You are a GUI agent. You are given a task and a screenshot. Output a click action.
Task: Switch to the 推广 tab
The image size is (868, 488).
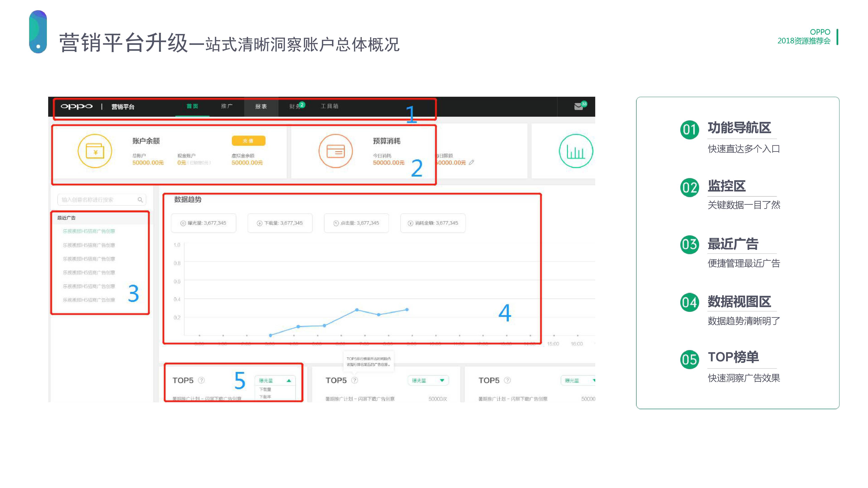[x=226, y=106]
